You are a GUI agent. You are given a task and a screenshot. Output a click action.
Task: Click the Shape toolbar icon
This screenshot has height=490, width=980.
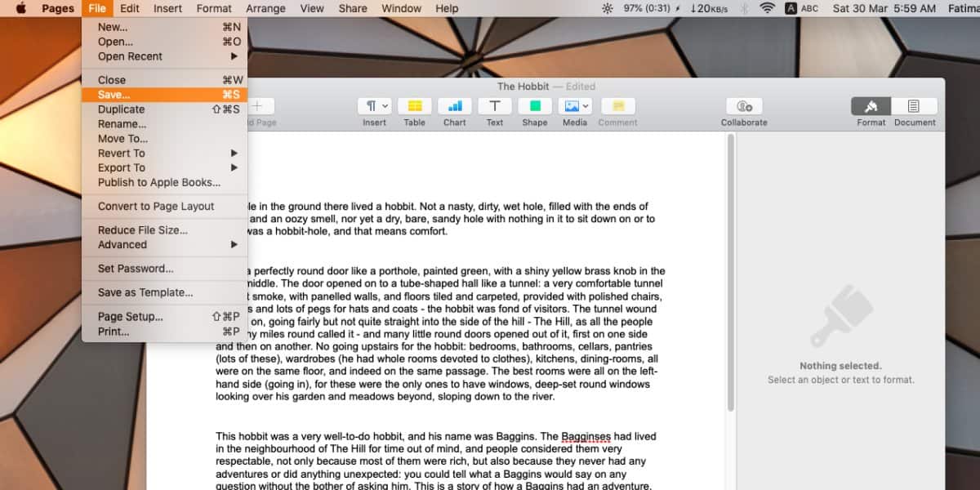[x=534, y=106]
